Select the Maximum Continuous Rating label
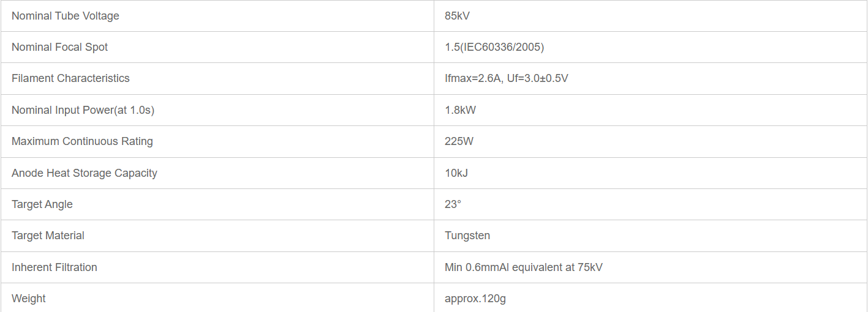This screenshot has width=868, height=312. click(x=82, y=141)
